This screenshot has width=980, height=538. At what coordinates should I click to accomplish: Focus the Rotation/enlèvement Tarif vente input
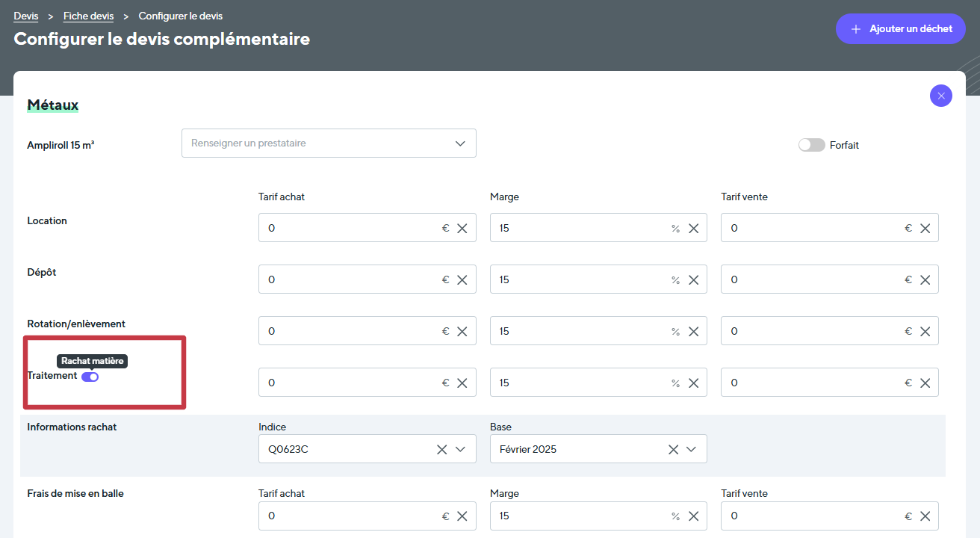coord(810,332)
